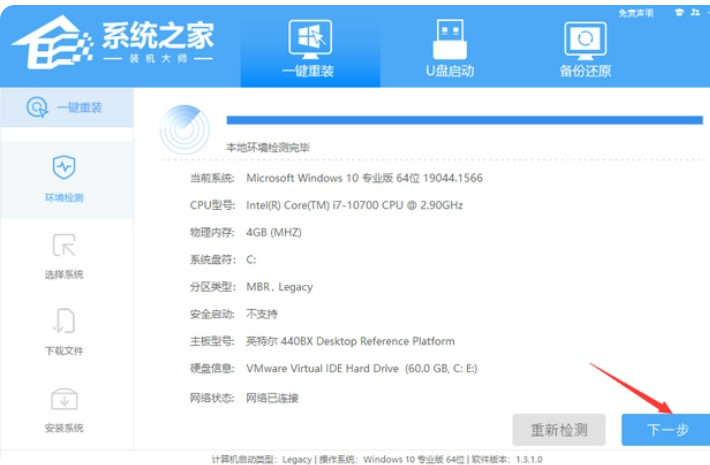The image size is (710, 465).
Task: Click the radar scan icon
Action: 185,130
